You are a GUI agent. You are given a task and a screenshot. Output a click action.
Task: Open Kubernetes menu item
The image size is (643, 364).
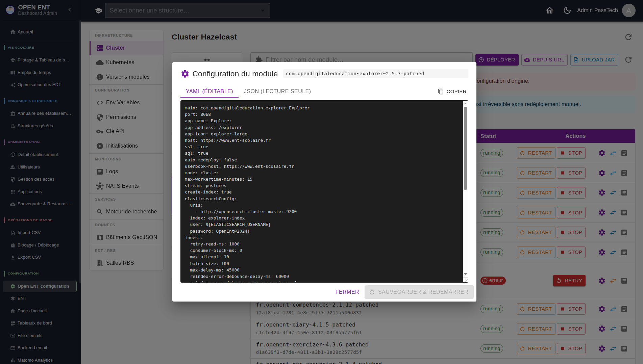[126, 62]
